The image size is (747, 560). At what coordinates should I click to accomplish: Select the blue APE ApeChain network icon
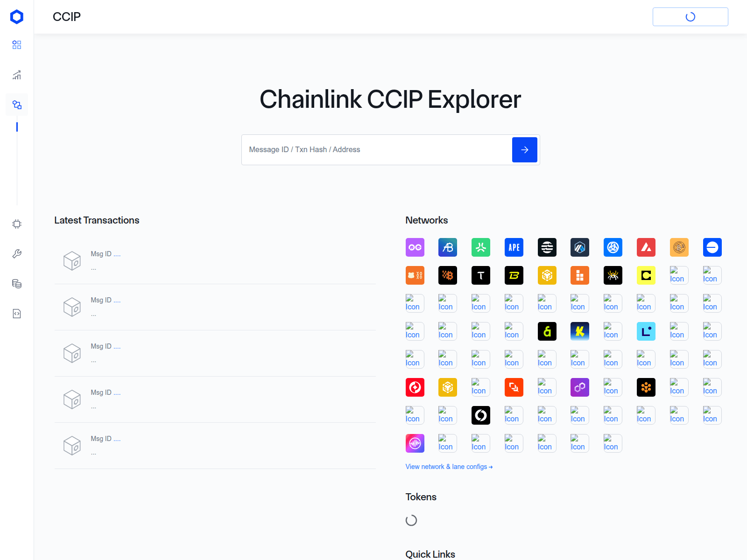(514, 247)
